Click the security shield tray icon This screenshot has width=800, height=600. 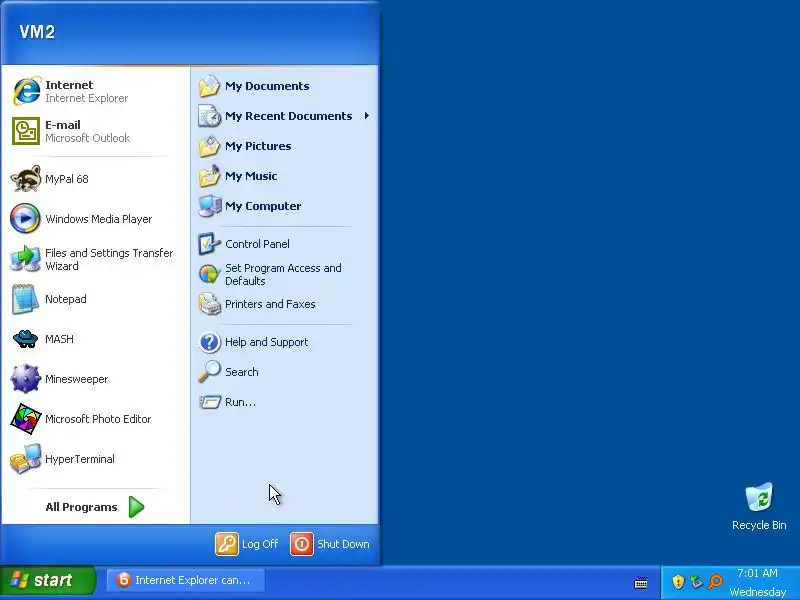click(678, 582)
